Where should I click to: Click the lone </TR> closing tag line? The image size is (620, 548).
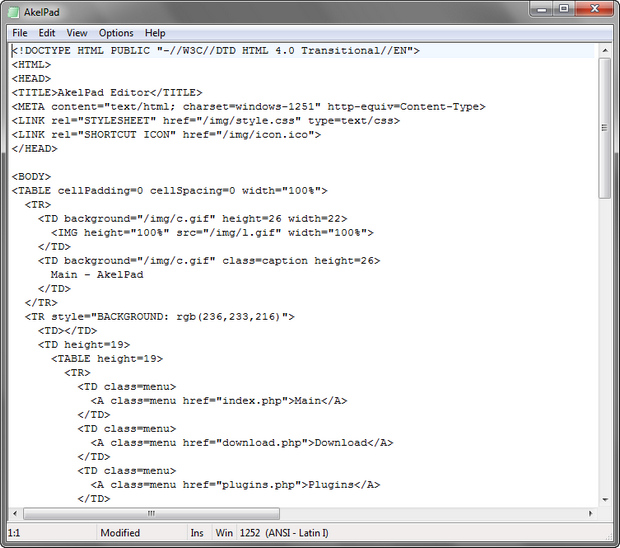(41, 303)
